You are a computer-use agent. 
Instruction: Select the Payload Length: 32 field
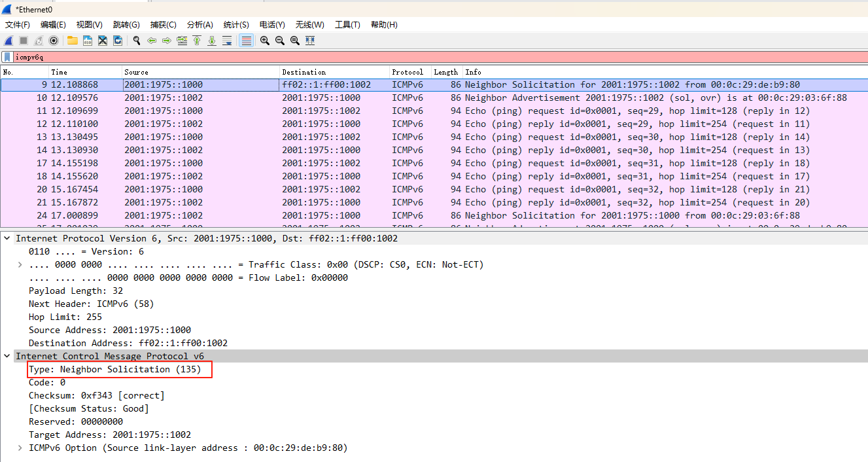point(76,291)
